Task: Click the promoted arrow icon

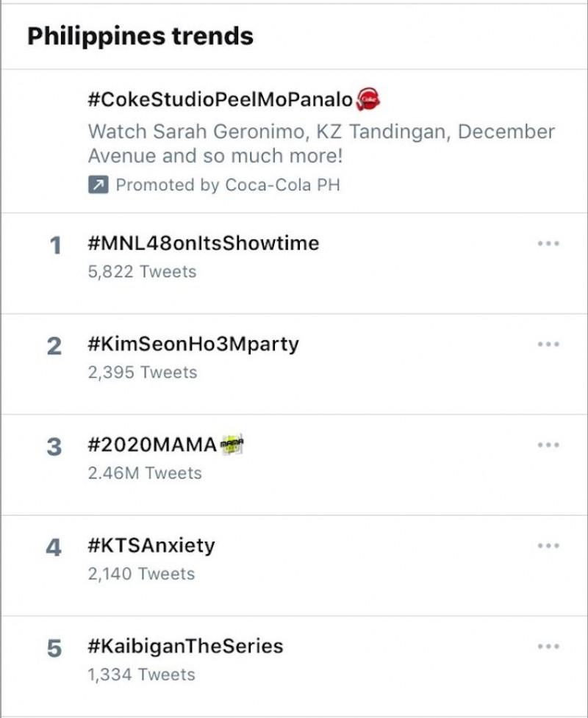Action: (98, 185)
